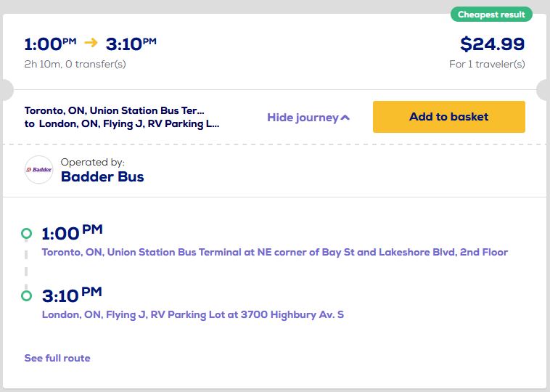Click the Badder Bus operator name

(102, 176)
